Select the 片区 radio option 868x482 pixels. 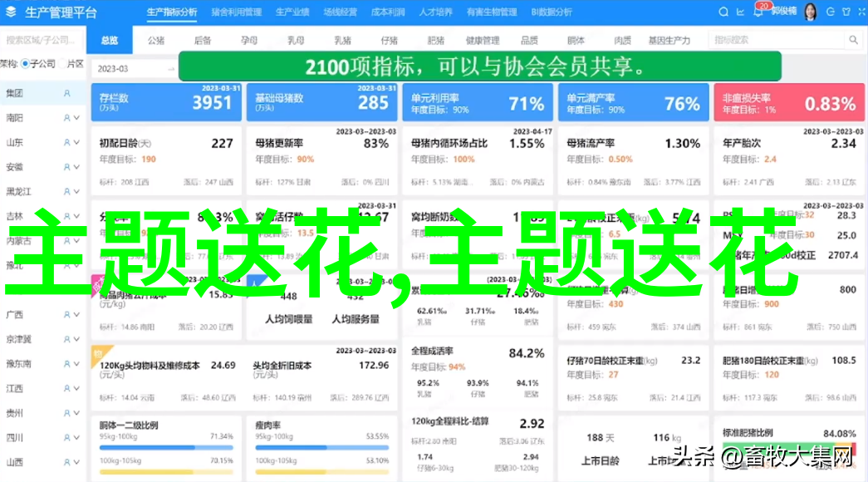[62, 64]
